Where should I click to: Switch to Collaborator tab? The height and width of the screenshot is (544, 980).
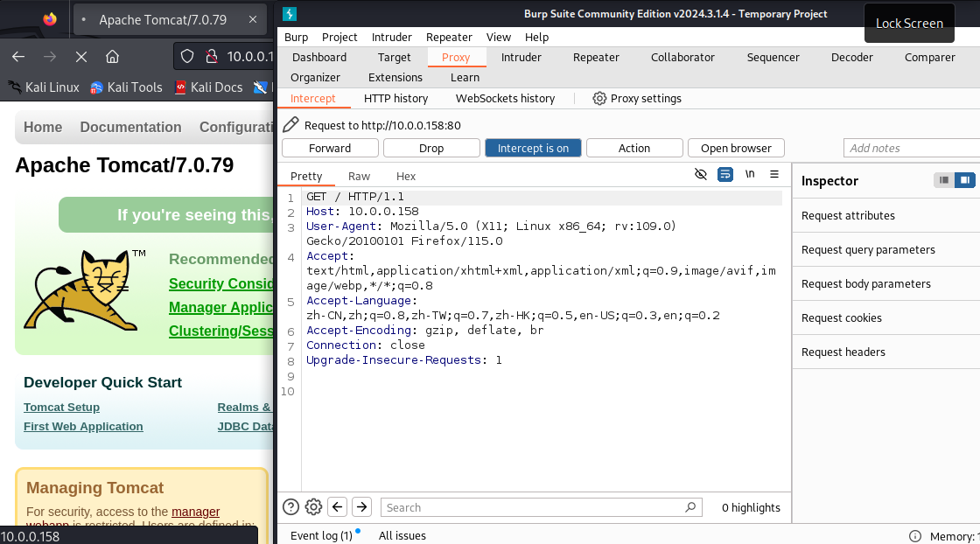tap(682, 57)
